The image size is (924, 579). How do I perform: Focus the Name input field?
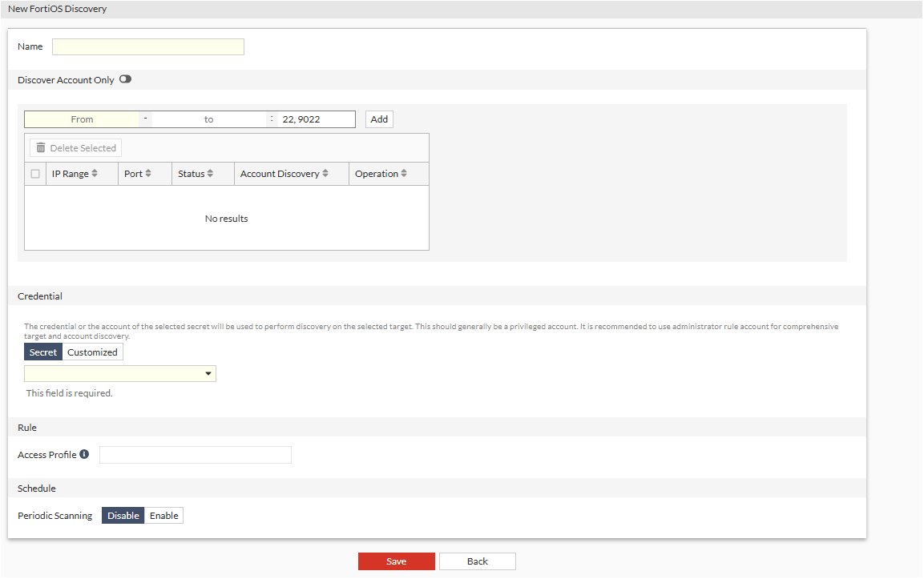pyautogui.click(x=148, y=46)
